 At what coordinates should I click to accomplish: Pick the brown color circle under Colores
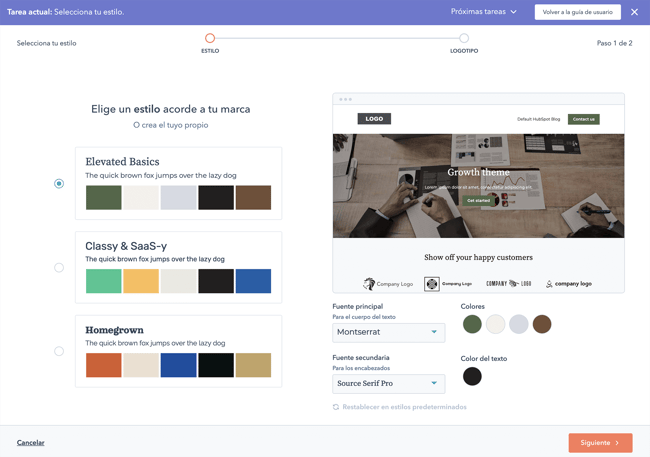point(542,324)
